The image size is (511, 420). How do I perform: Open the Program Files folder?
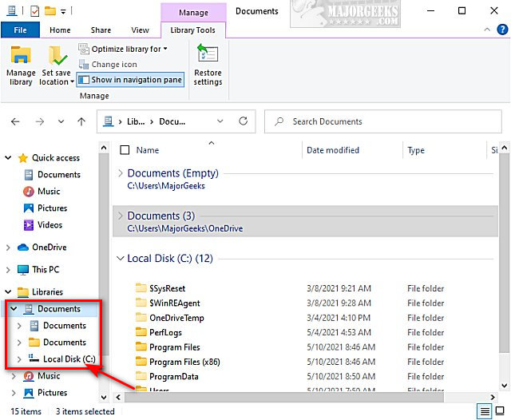(x=174, y=347)
